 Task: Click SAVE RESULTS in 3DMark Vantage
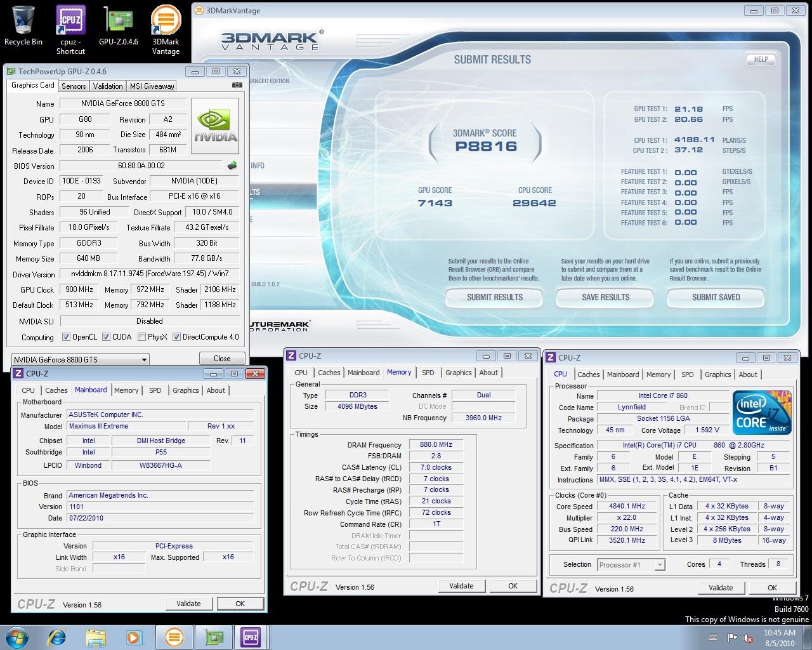click(606, 297)
